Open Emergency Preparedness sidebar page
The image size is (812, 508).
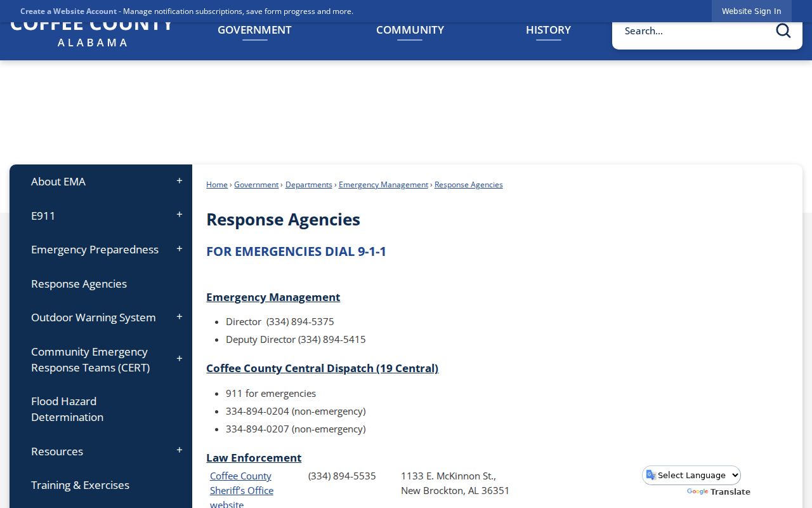click(95, 250)
